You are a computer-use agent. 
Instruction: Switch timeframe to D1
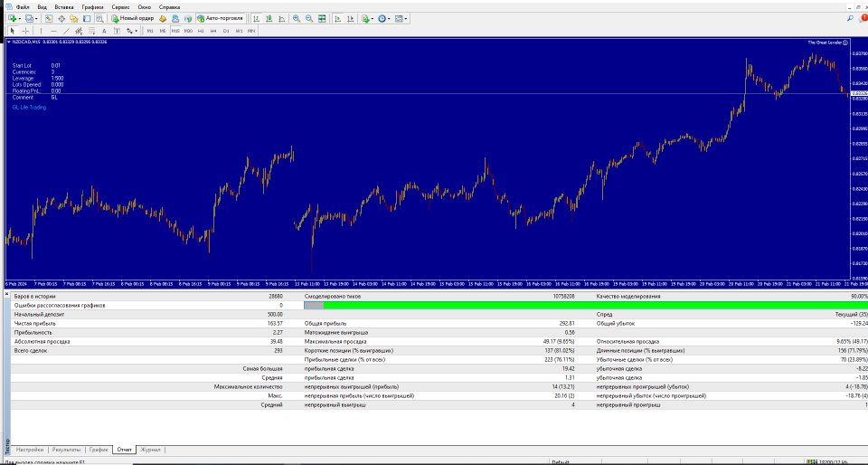[x=226, y=31]
